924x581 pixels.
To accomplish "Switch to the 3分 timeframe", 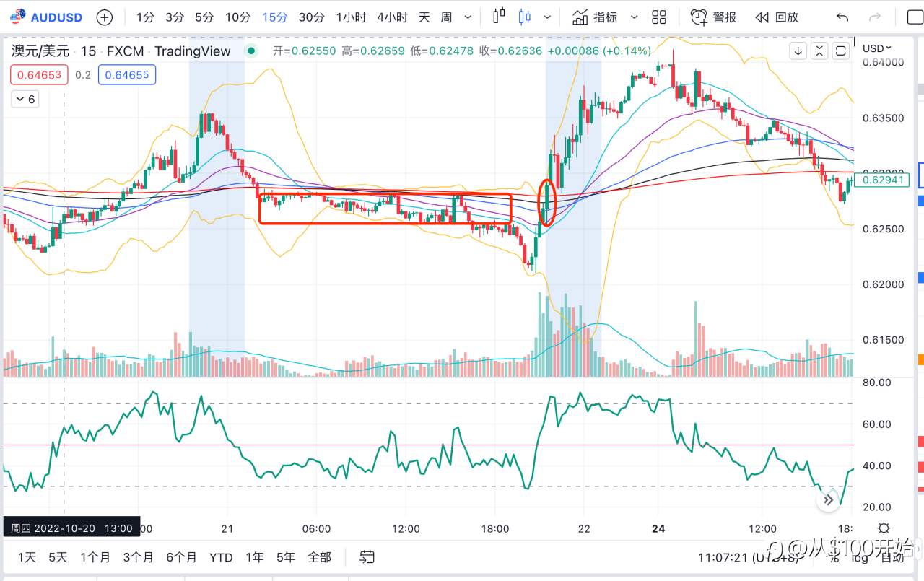I will (175, 17).
